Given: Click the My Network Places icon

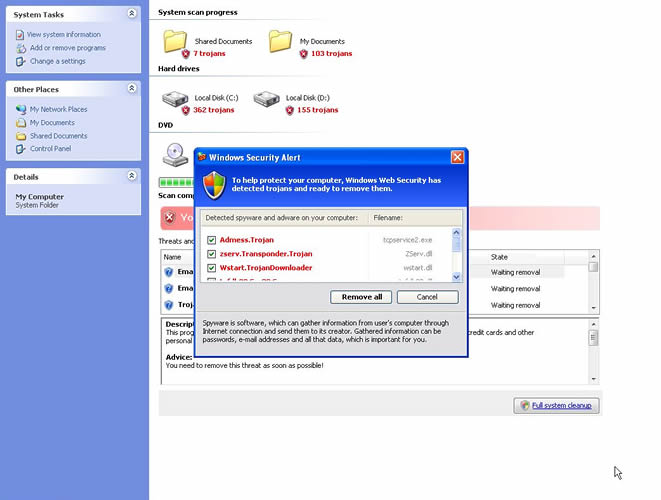Looking at the screenshot, I should (20, 110).
